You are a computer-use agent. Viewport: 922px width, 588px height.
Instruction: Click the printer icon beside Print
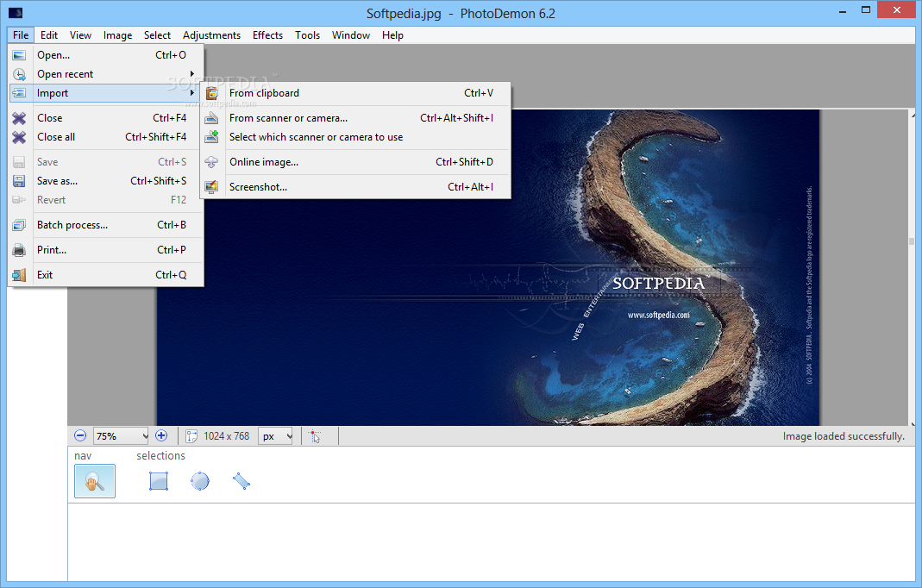19,250
